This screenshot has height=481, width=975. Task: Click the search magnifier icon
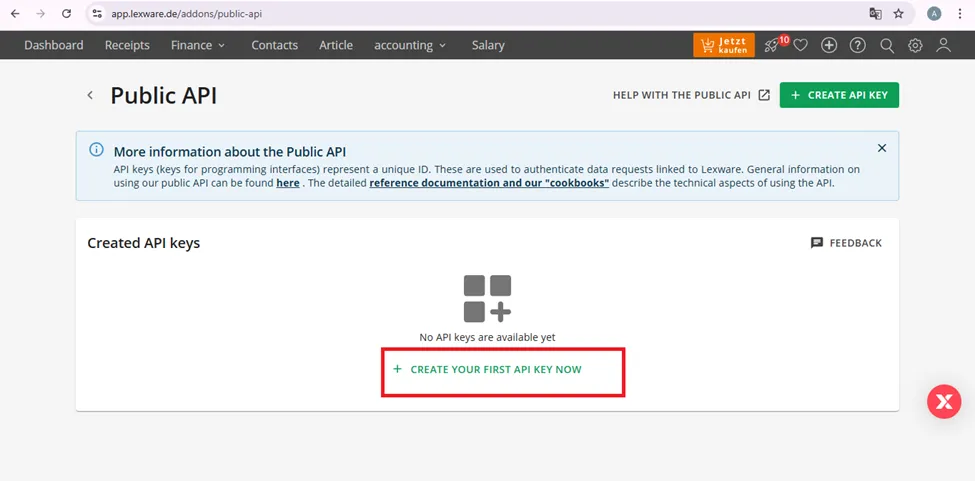click(887, 45)
